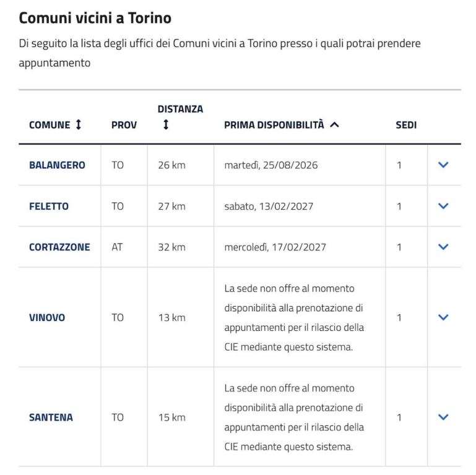This screenshot has height=475, width=476.
Task: Click the PROV column header
Action: point(124,125)
